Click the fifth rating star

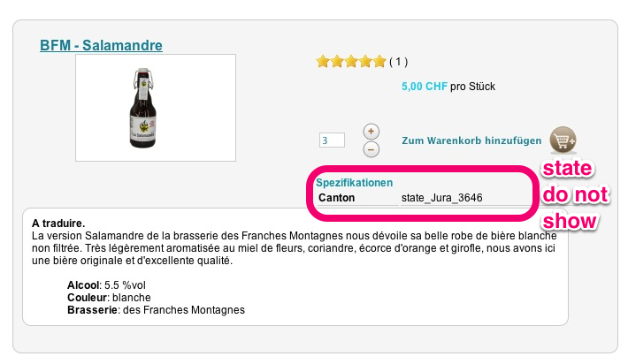(379, 62)
